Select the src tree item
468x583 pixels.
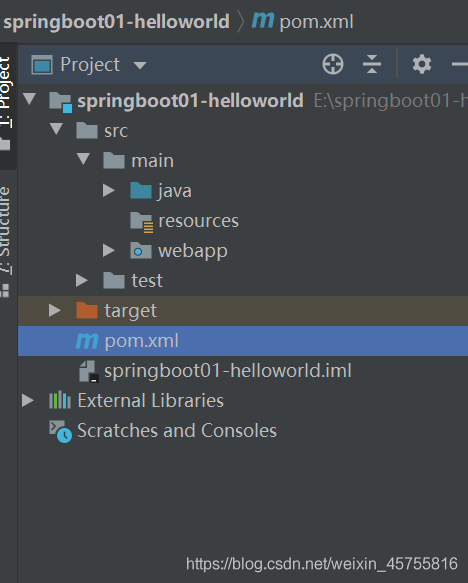(116, 131)
